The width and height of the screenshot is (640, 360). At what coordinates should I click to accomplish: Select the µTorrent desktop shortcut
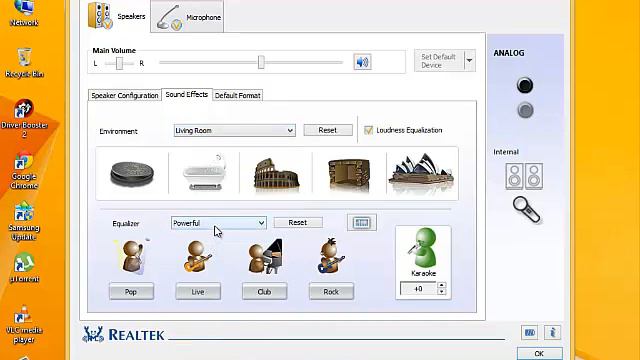coord(24,269)
